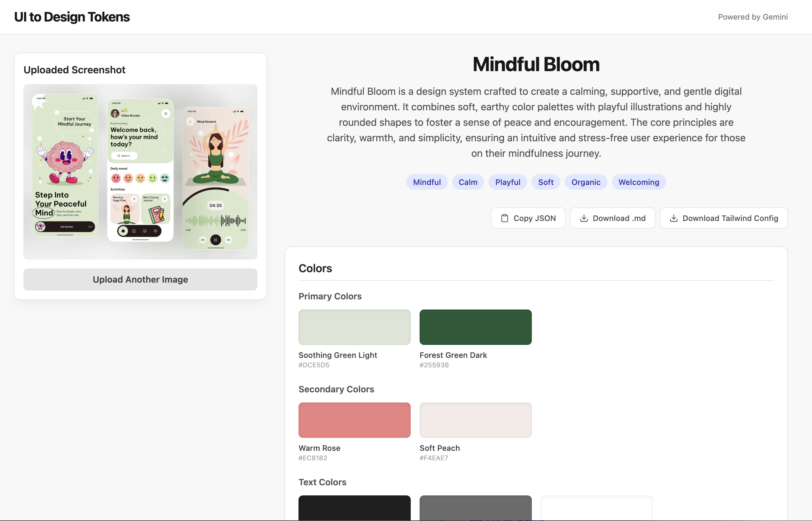
Task: Click the UI to Design Tokens header
Action: click(71, 16)
